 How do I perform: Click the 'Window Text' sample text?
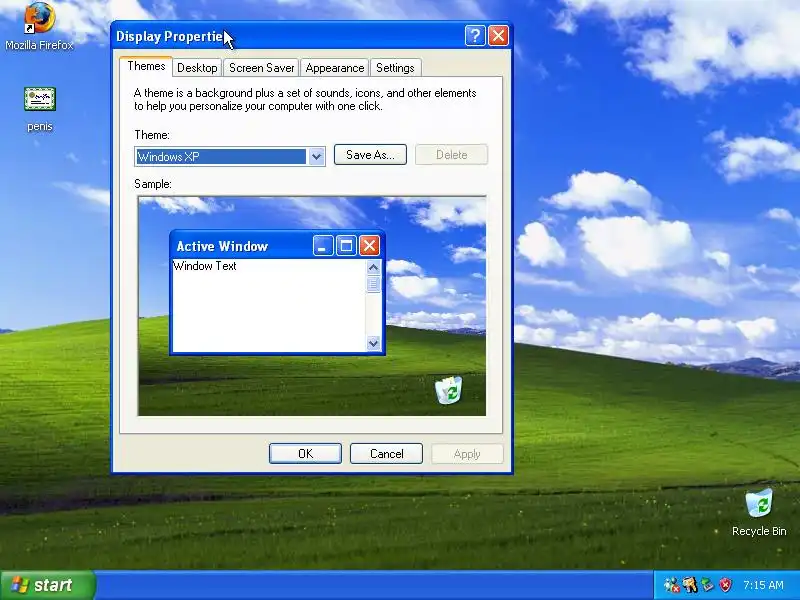(x=205, y=266)
